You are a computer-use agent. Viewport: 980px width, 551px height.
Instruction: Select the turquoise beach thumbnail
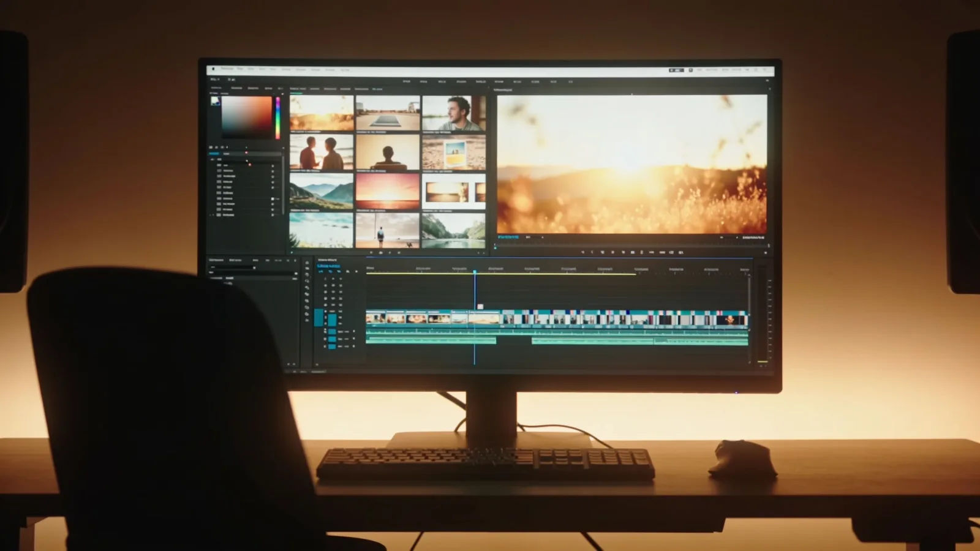click(x=322, y=230)
